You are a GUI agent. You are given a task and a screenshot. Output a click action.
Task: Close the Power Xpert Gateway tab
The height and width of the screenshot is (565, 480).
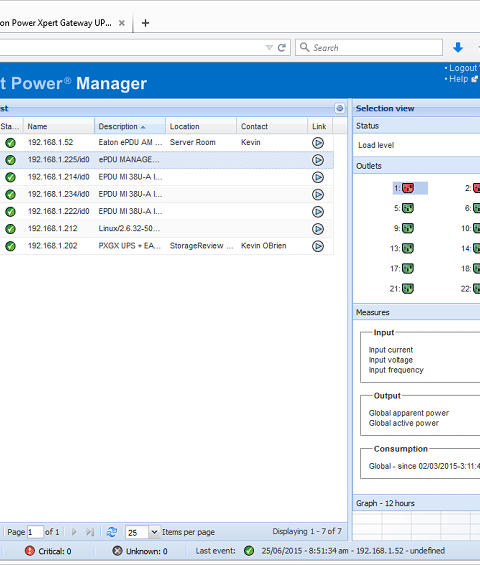[122, 23]
